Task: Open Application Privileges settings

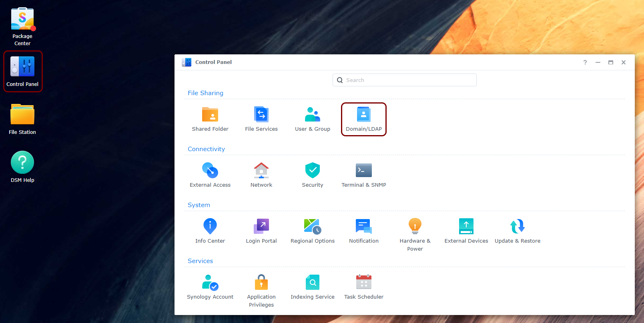Action: [261, 290]
